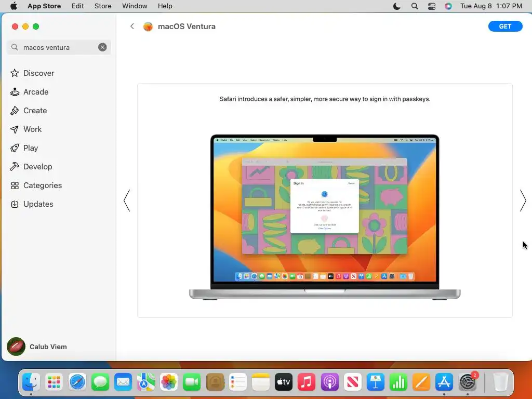Viewport: 532px width, 399px height.
Task: Click the search field containing macos ventura
Action: [59, 47]
